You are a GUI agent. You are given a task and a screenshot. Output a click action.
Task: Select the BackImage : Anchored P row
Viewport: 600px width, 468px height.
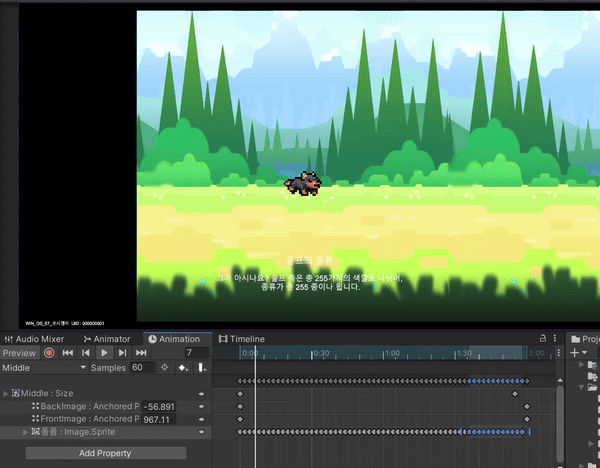click(106, 406)
